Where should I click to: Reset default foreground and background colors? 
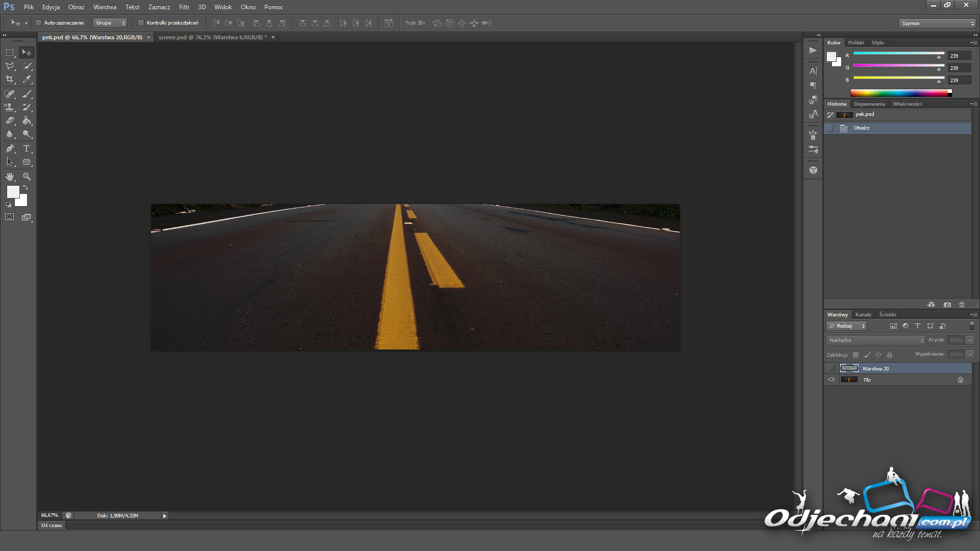click(9, 205)
